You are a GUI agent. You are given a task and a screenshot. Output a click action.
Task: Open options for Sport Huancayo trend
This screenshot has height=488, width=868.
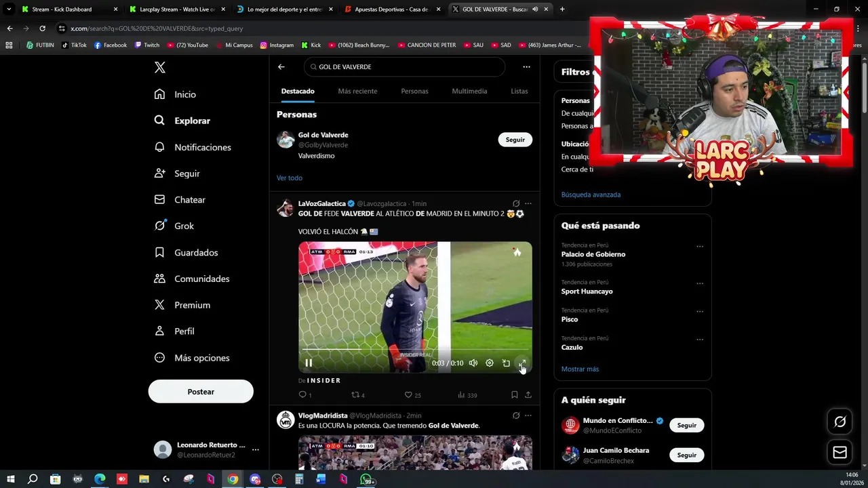[700, 284]
